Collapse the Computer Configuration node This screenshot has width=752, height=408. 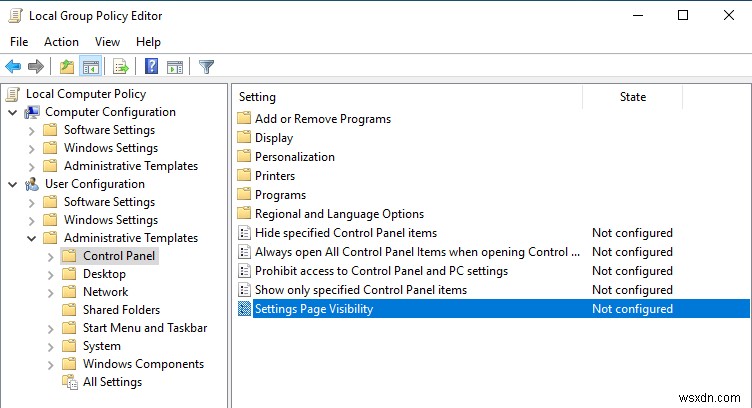click(13, 113)
